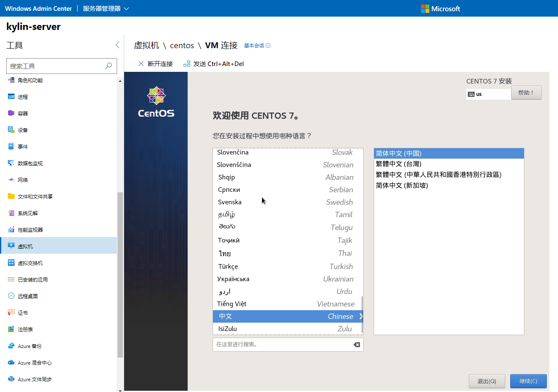Select Shqip (Albanian) language row

tap(288, 177)
